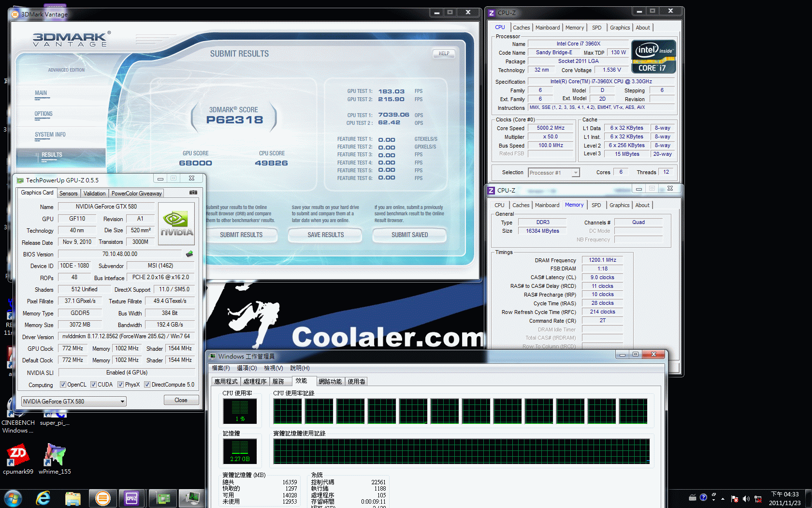Screen dimensions: 812x508
Task: Click the Intel Core i7 logo in CPU-Z
Action: pyautogui.click(x=653, y=57)
